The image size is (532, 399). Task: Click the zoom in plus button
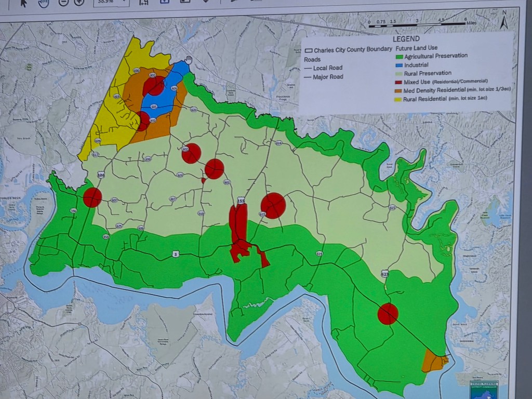79,2
